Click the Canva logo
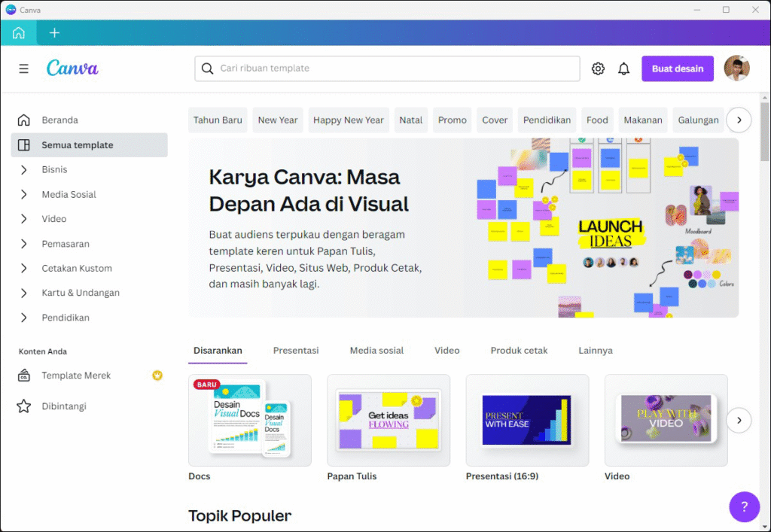771x532 pixels. (x=72, y=68)
